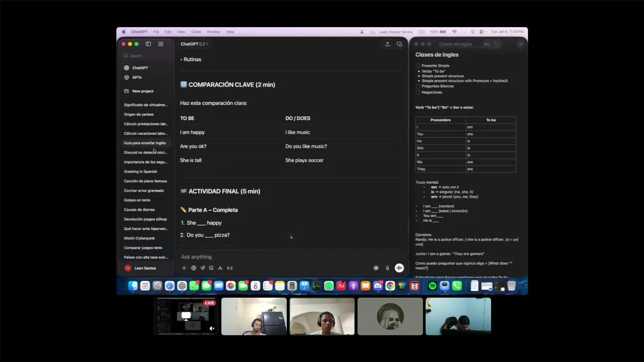Image resolution: width=644 pixels, height=362 pixels.
Task: Open Finder in the Dock
Action: click(133, 286)
